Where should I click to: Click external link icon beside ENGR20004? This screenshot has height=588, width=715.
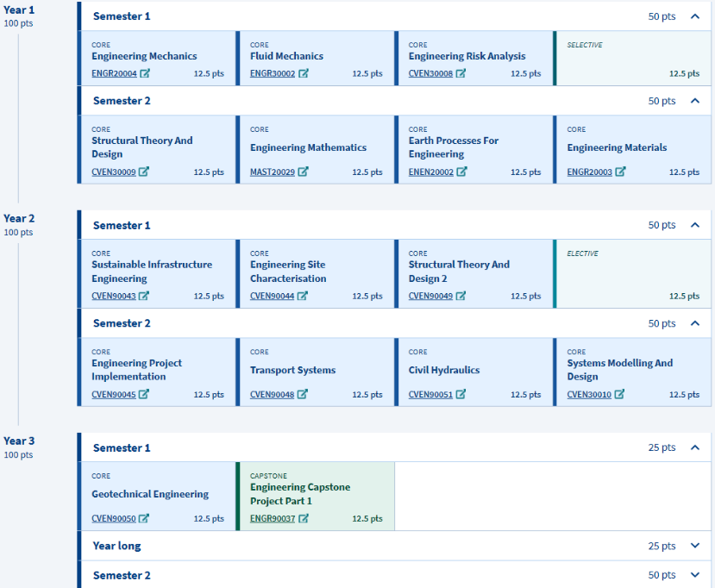pos(145,73)
